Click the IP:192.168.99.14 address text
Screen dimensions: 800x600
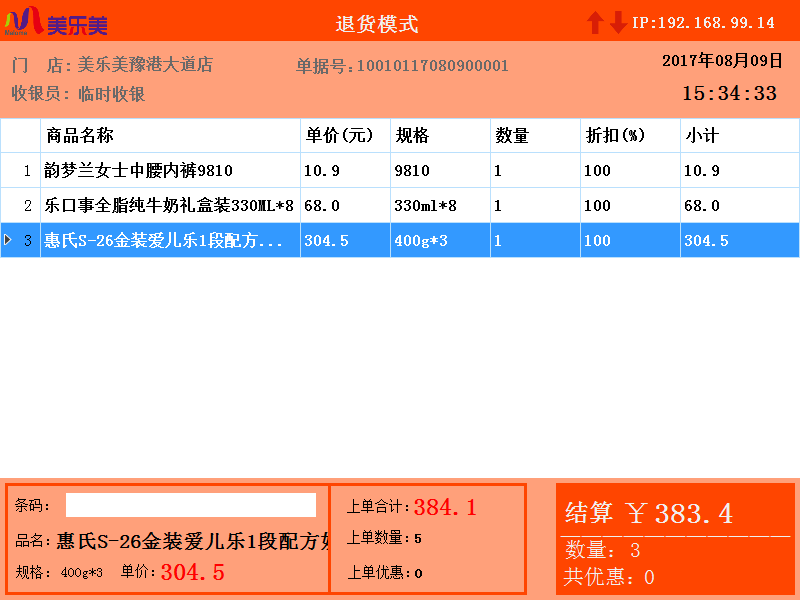(x=703, y=23)
